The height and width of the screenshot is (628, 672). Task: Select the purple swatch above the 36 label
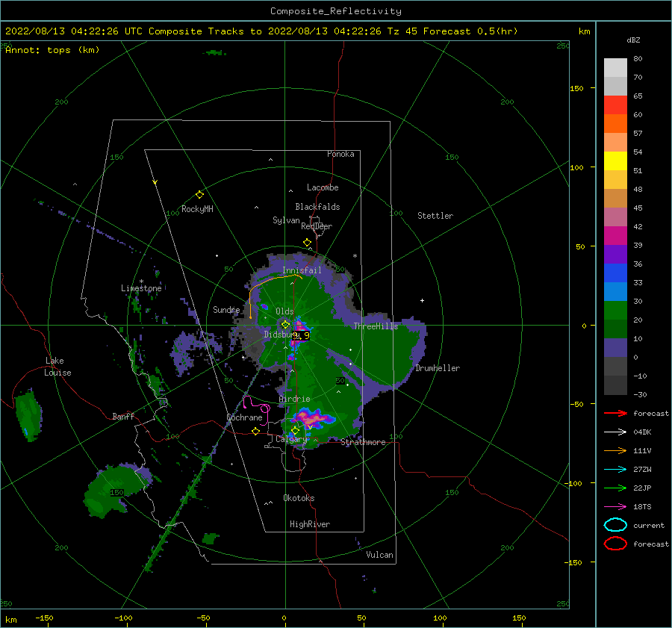tap(615, 254)
